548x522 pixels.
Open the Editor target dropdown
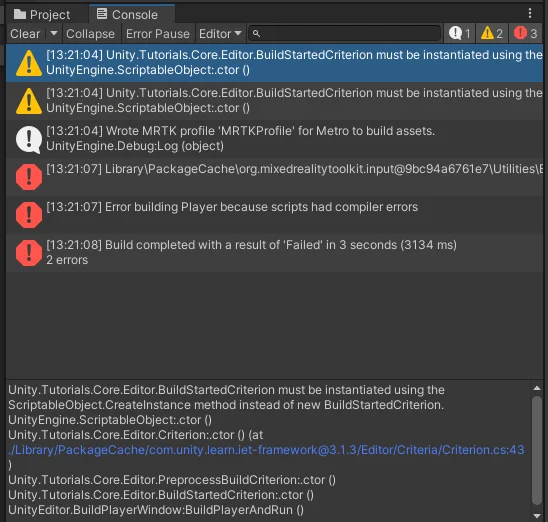tap(220, 34)
